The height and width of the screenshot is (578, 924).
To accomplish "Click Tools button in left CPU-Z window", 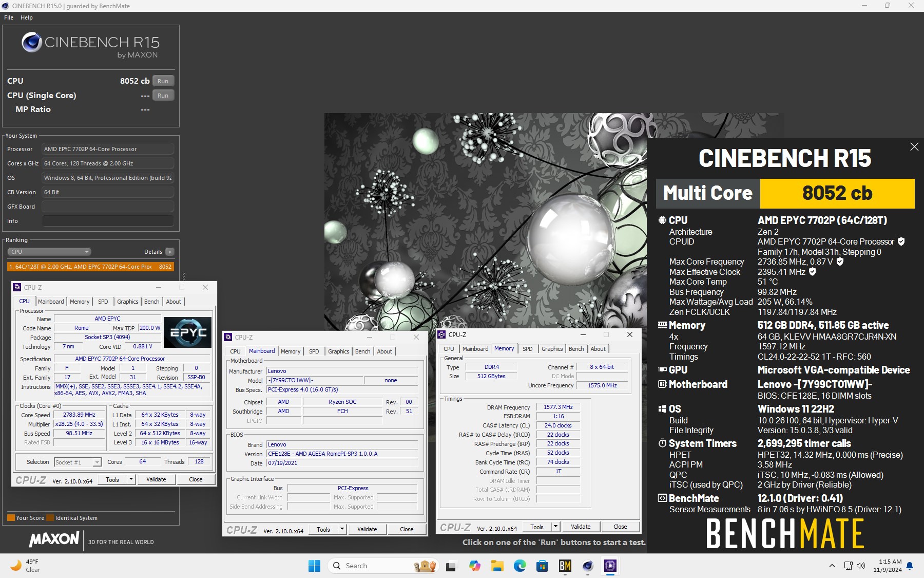I will pyautogui.click(x=112, y=479).
